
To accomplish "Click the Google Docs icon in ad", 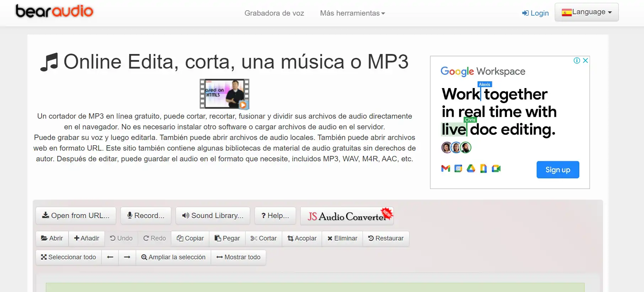I will point(483,168).
